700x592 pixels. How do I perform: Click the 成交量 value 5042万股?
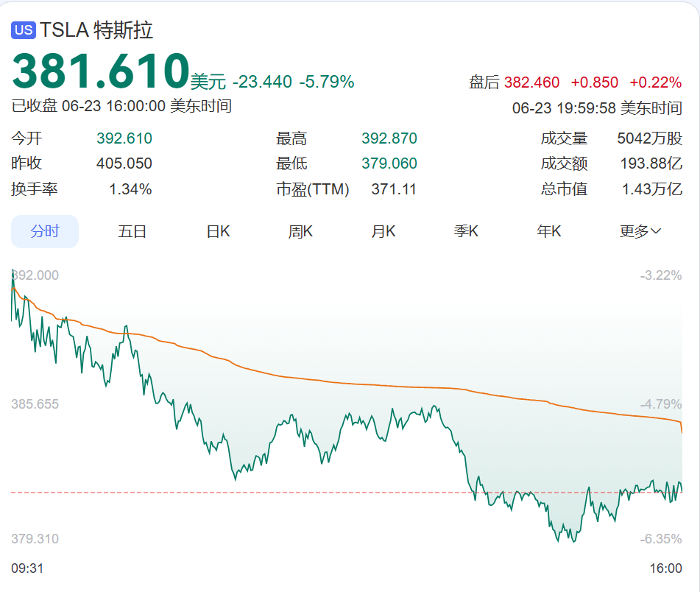649,138
